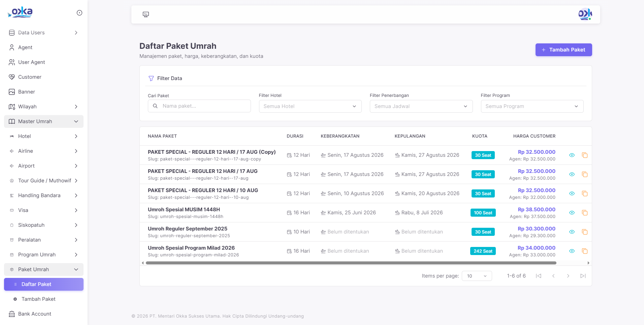Change items per page dropdown

point(477,276)
